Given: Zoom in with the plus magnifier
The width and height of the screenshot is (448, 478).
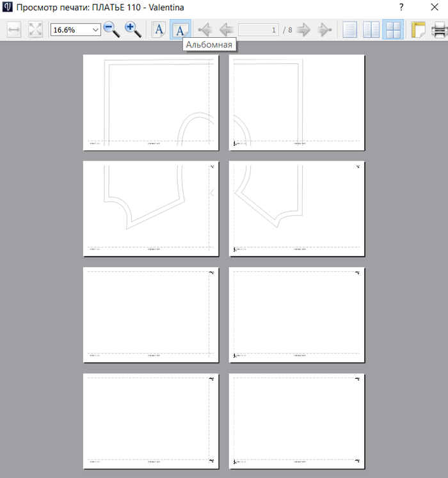Looking at the screenshot, I should point(133,30).
